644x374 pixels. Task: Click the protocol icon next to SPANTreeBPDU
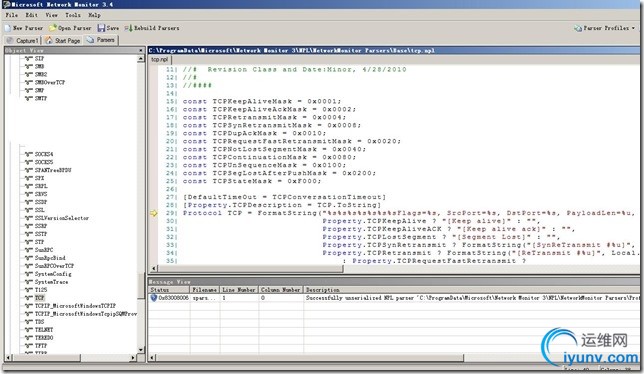click(29, 170)
